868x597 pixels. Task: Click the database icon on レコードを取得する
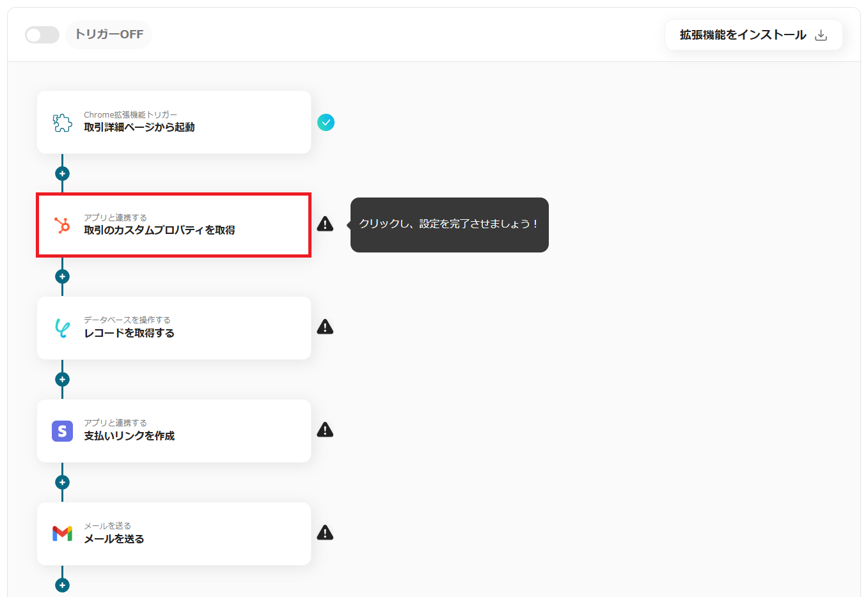(x=62, y=328)
